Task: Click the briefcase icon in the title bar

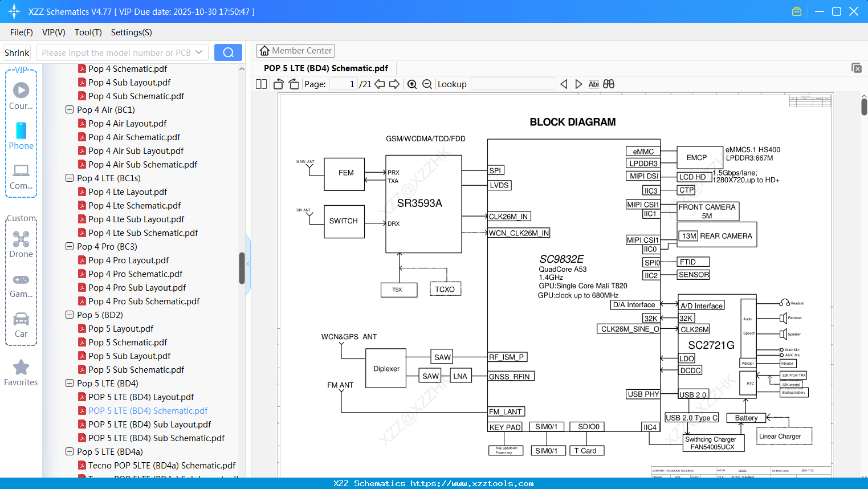Action: 796,11
